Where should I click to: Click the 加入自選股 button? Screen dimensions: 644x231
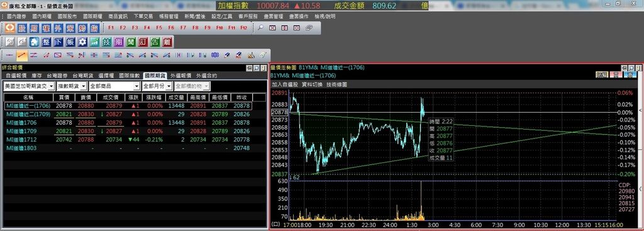pyautogui.click(x=285, y=84)
